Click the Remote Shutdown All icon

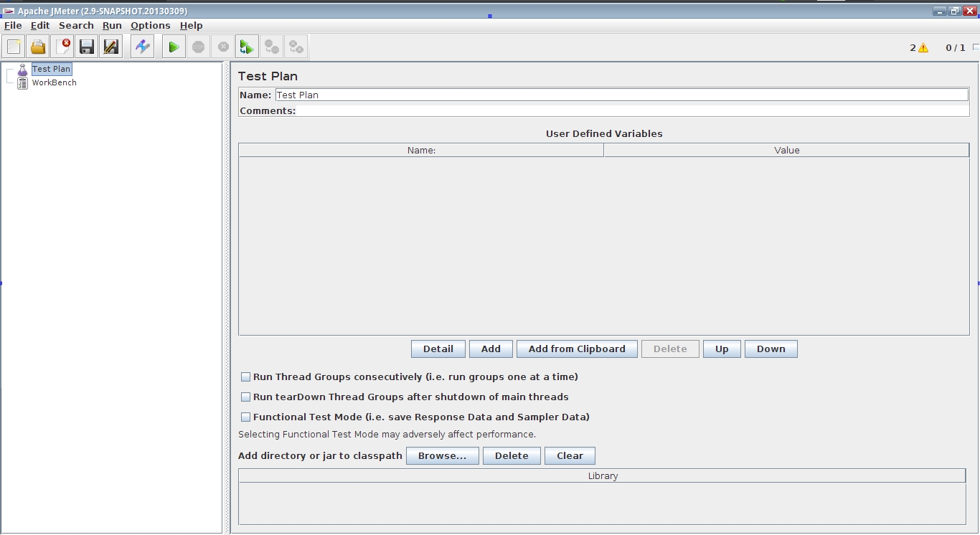[296, 47]
